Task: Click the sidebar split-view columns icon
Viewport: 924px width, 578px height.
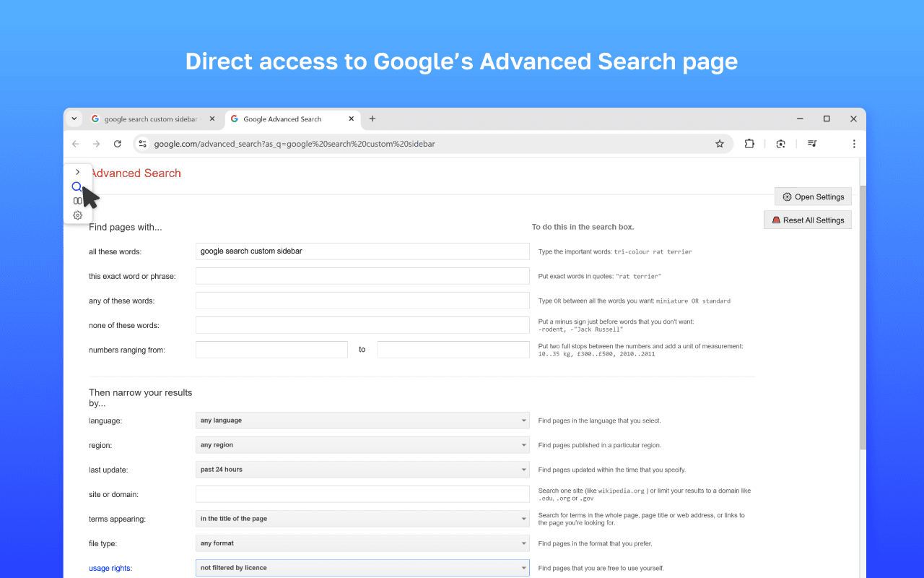Action: pyautogui.click(x=78, y=201)
